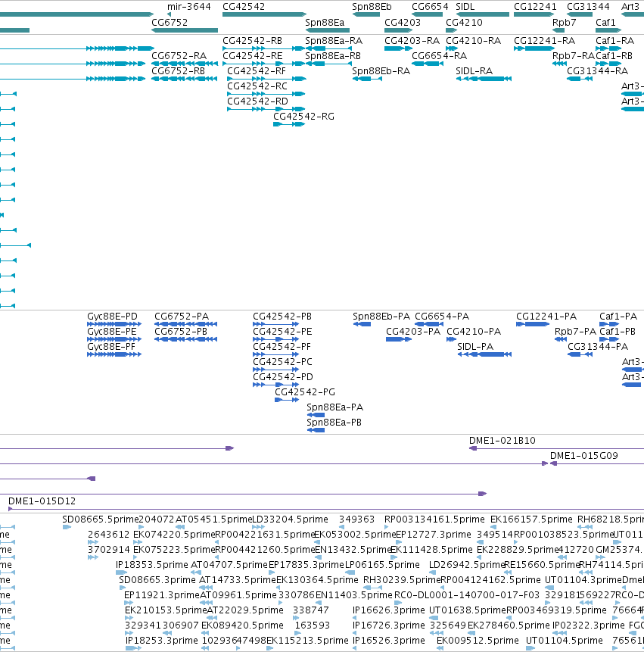The height and width of the screenshot is (652, 644).
Task: Select the CG4210 gene label
Action: [464, 23]
